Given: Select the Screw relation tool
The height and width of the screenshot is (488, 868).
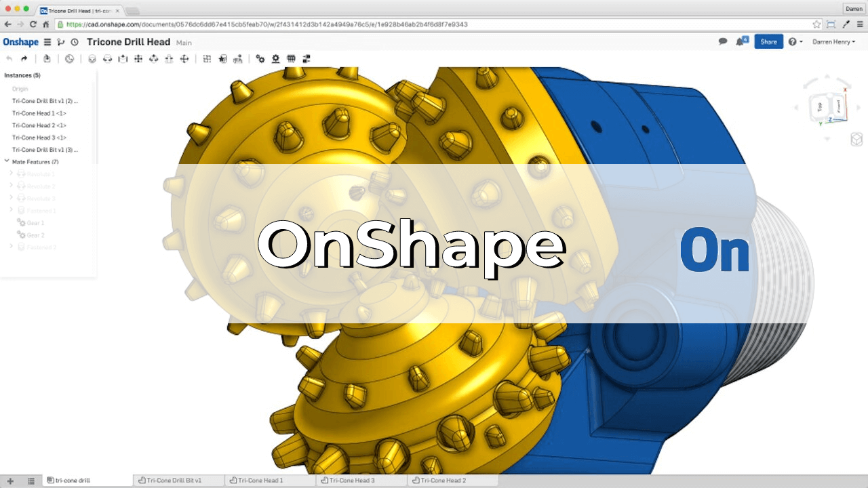Looking at the screenshot, I should [291, 59].
